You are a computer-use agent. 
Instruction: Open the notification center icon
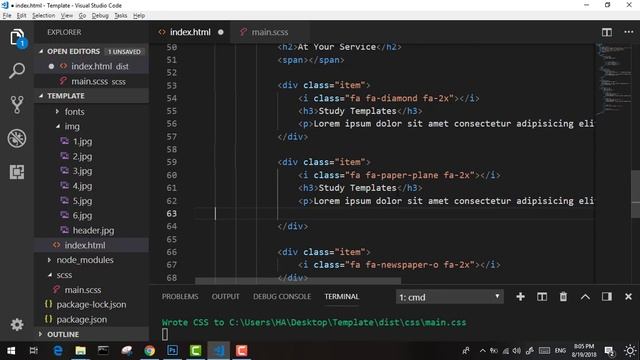click(609, 351)
